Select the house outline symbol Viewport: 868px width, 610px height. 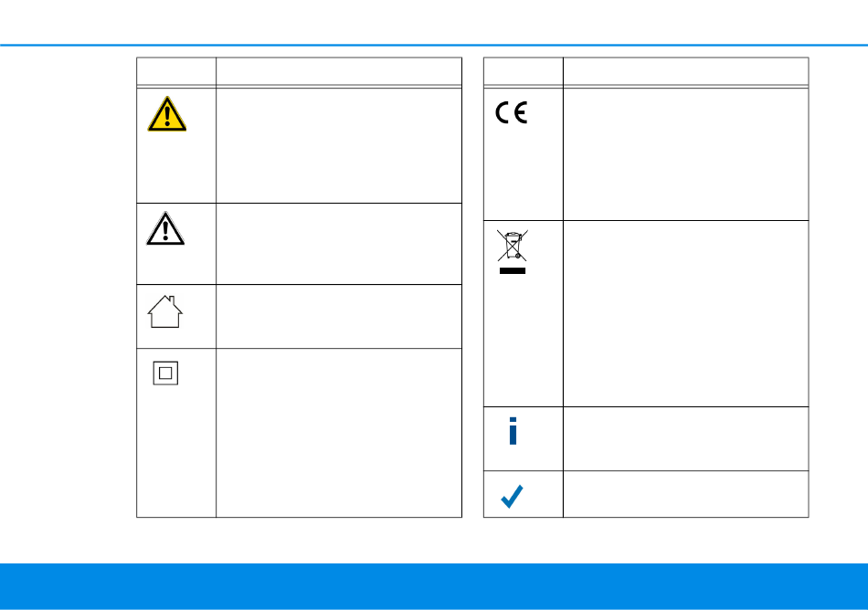[x=165, y=311]
